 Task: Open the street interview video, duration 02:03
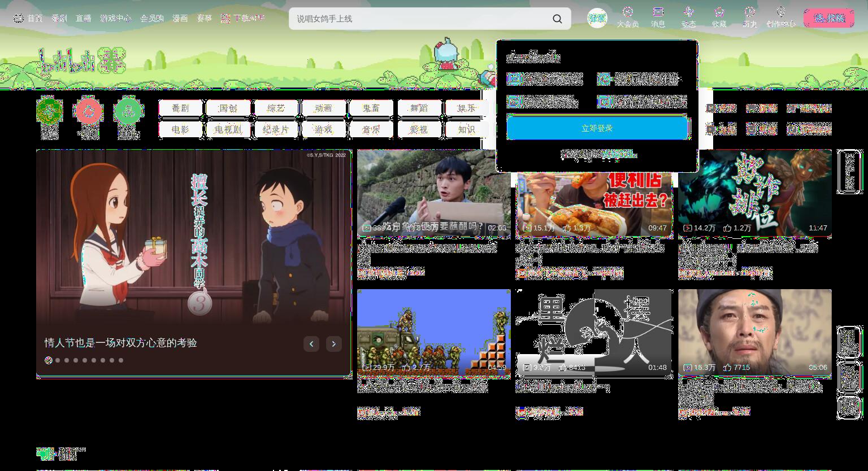(x=434, y=194)
